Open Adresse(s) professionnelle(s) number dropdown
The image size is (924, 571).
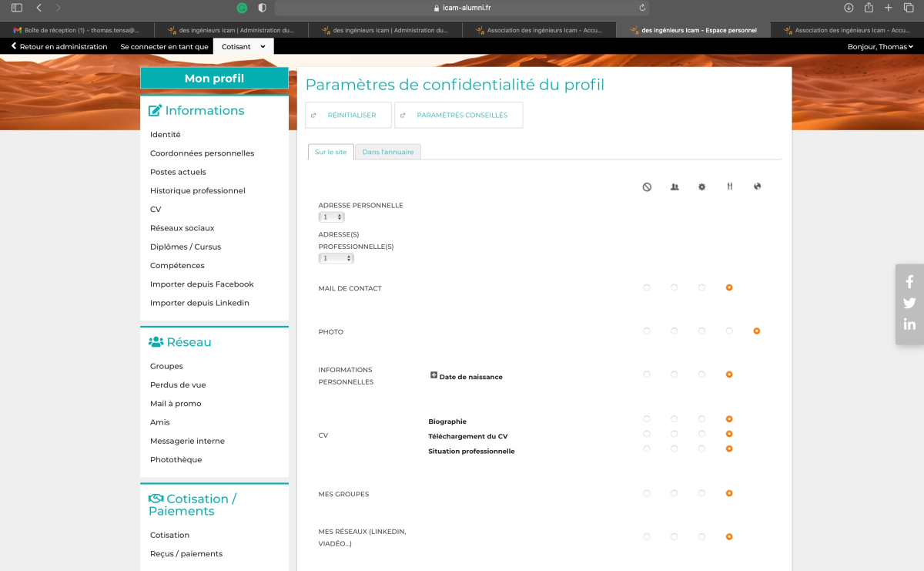pos(336,258)
